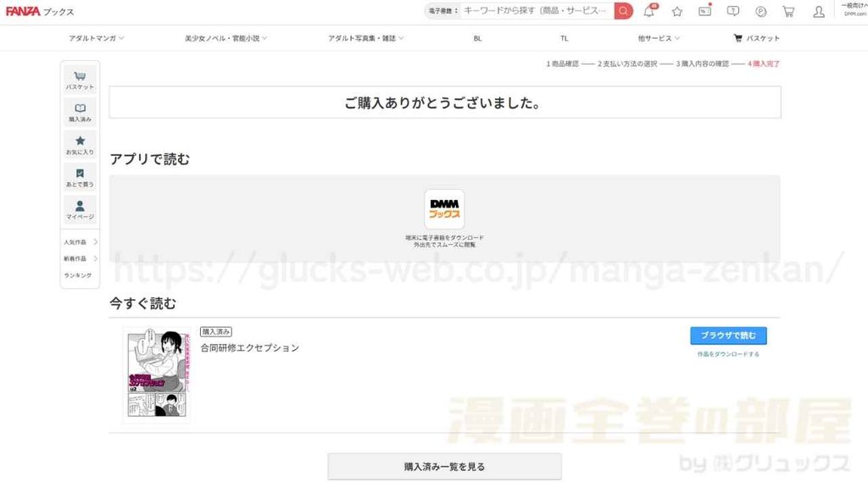Open favorites star icon in header

[677, 12]
